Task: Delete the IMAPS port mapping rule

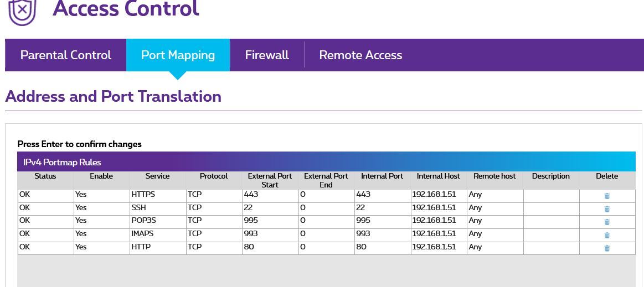Action: tap(607, 235)
